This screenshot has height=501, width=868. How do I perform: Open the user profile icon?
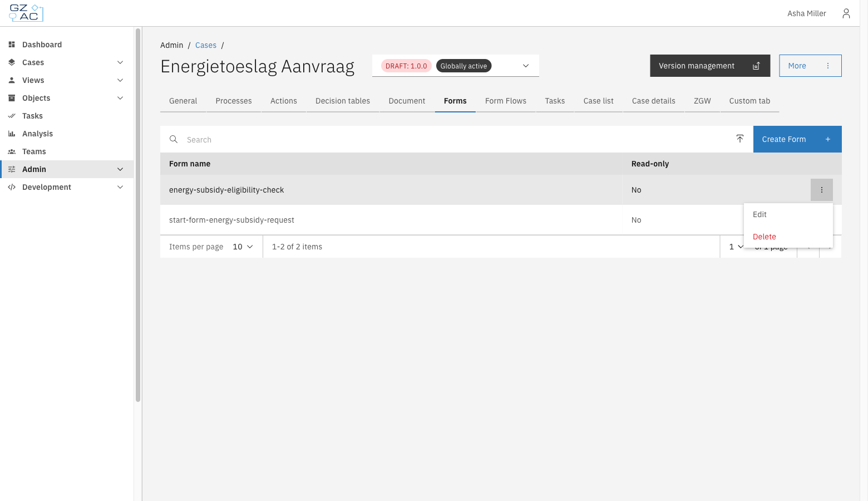coord(846,13)
